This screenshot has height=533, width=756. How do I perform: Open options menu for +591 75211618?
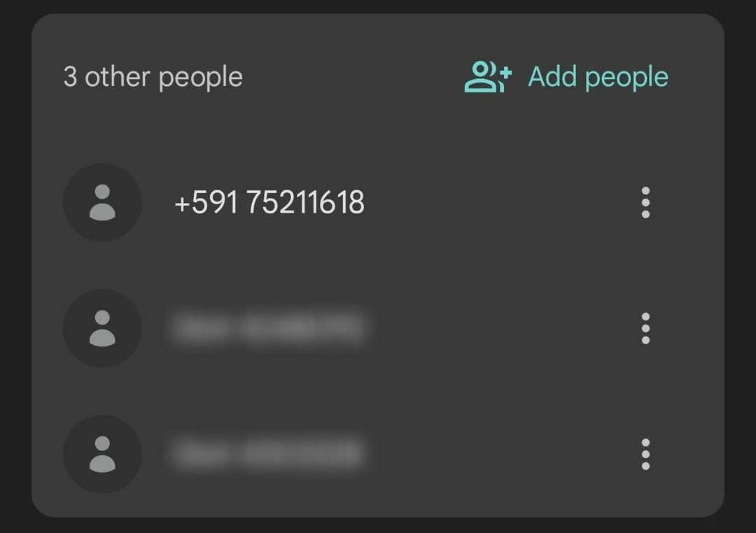[x=645, y=202]
